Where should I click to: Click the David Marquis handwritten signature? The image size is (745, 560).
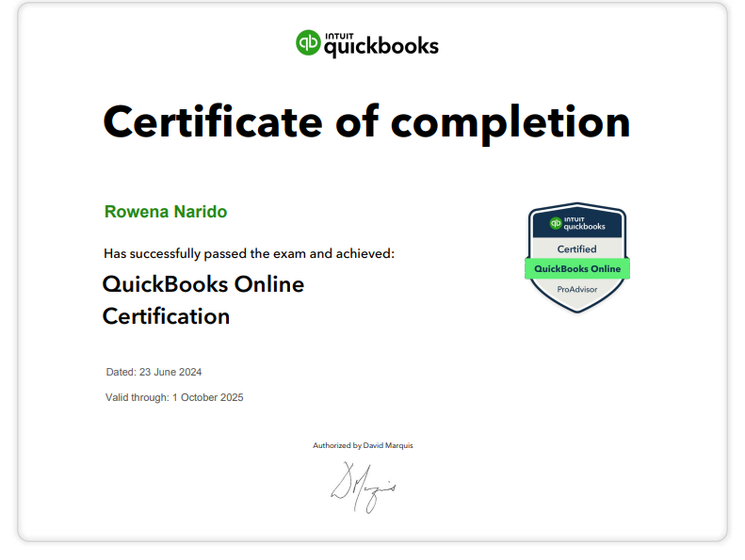coord(364,488)
